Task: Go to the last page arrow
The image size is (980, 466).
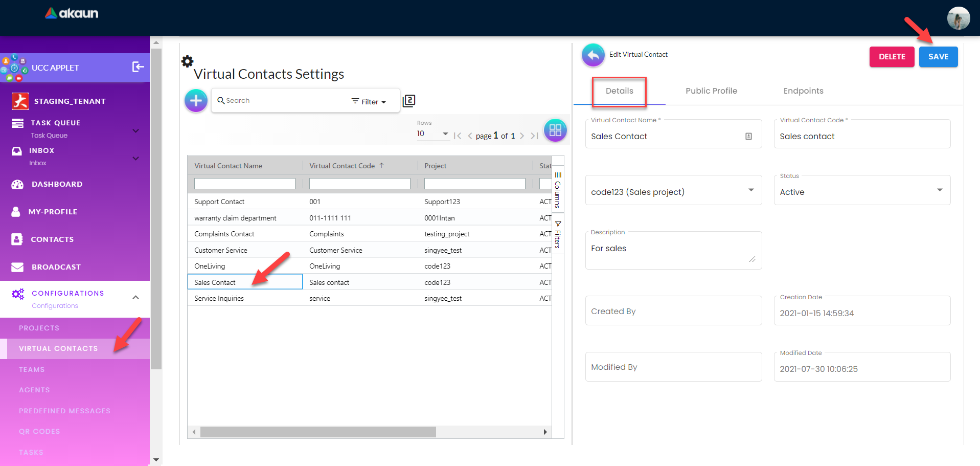Action: [534, 136]
